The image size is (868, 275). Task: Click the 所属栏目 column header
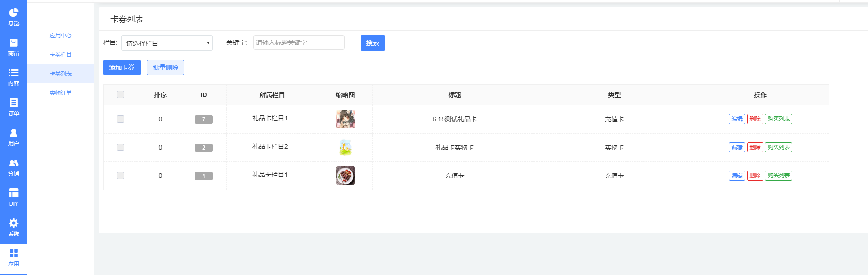(x=272, y=95)
